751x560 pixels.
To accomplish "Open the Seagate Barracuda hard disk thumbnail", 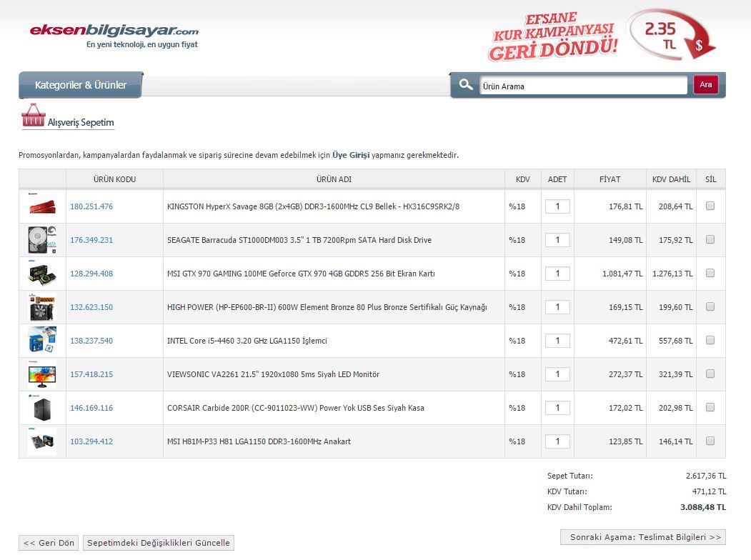I will (42, 240).
